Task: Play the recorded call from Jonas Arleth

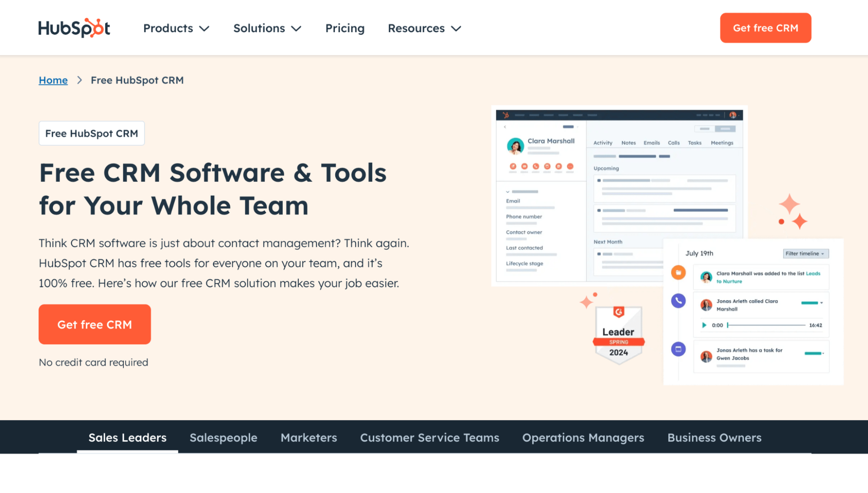Action: 704,325
